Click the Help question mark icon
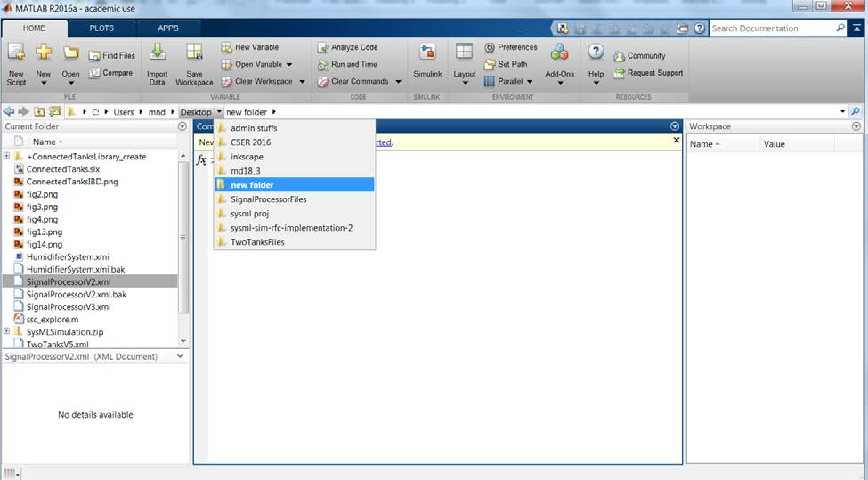The image size is (868, 480). click(x=596, y=53)
